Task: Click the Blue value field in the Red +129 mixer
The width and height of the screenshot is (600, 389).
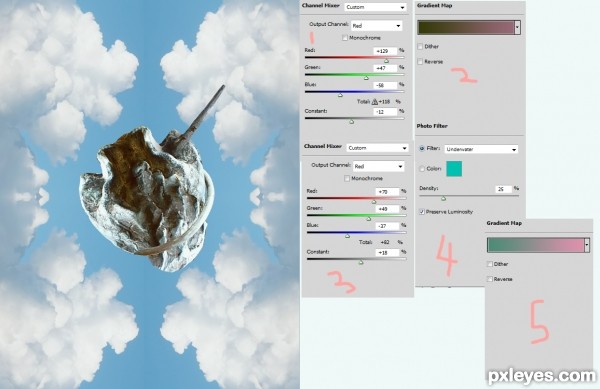Action: click(385, 85)
